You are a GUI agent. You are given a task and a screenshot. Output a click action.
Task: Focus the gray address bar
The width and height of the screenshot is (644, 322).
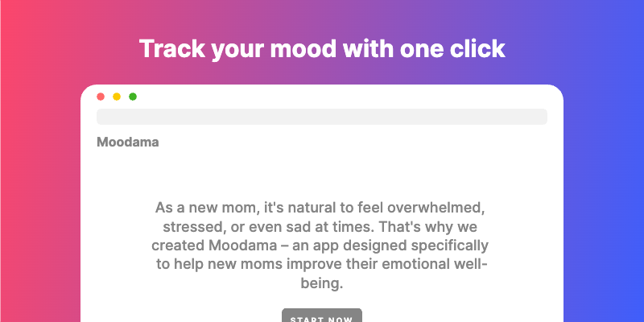322,117
